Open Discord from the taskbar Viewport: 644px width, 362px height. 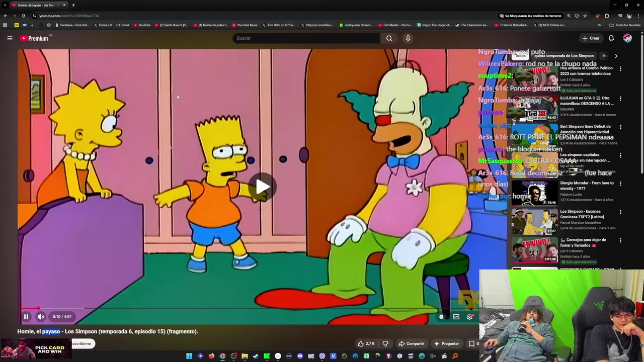(300, 356)
